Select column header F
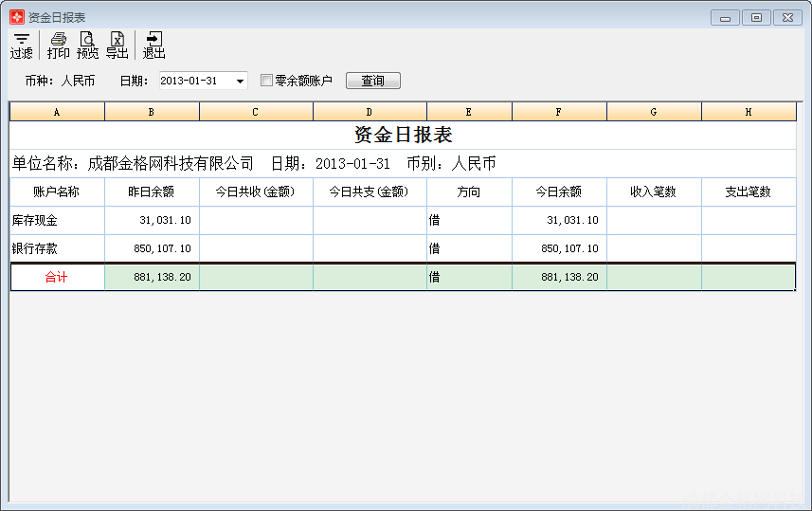Screen dimensions: 812x511 coord(559,112)
